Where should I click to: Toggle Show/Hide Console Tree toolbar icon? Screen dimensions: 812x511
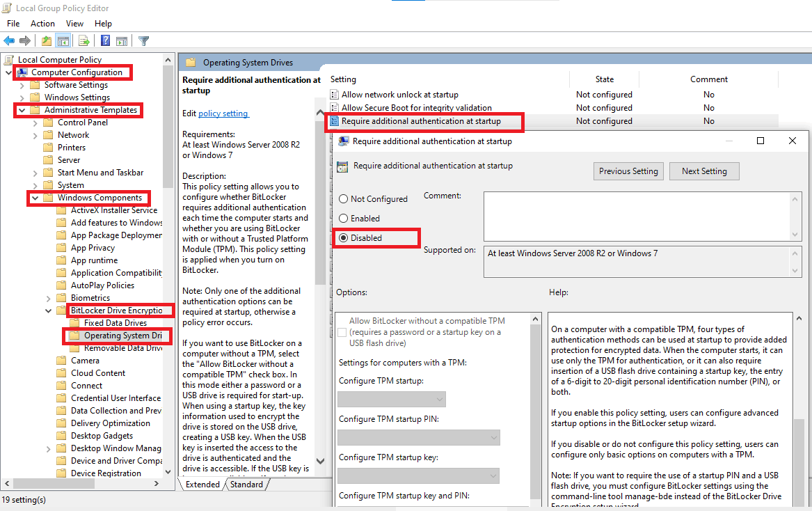(x=63, y=40)
